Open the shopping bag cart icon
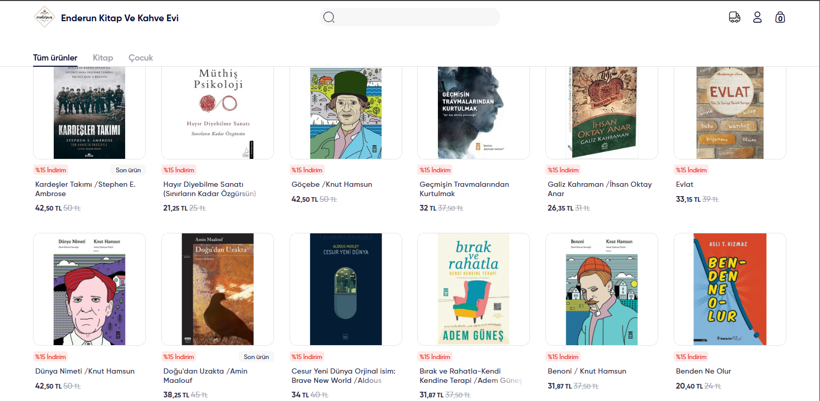This screenshot has width=820, height=401. click(780, 17)
